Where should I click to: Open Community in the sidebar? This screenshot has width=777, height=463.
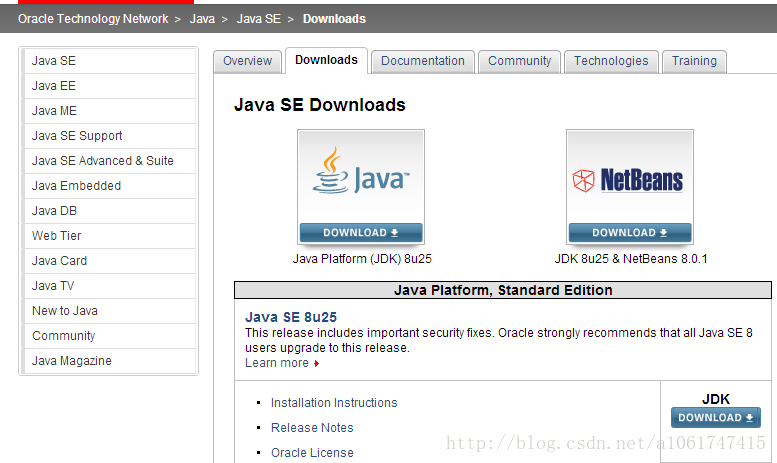click(x=110, y=336)
